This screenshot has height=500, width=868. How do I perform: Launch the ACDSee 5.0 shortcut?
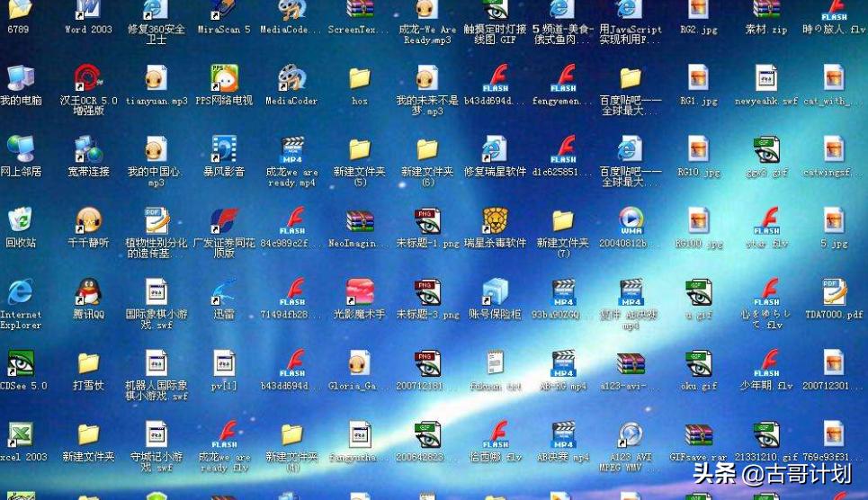click(x=21, y=363)
